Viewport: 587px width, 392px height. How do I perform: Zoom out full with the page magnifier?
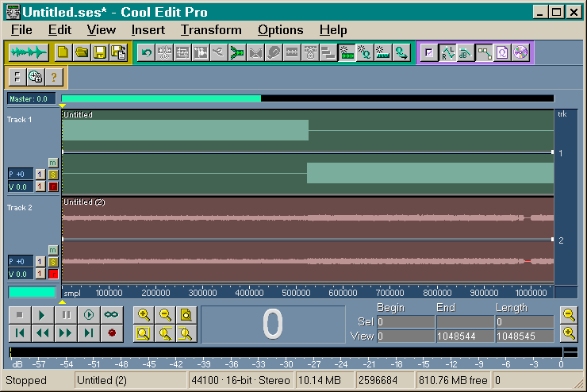(x=186, y=315)
